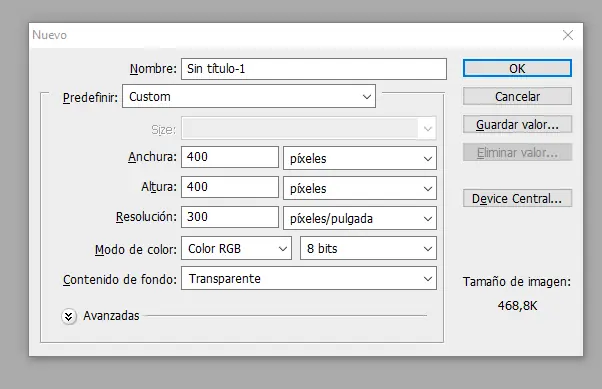This screenshot has height=389, width=602.
Task: Click the Nombre label
Action: [x=153, y=69]
